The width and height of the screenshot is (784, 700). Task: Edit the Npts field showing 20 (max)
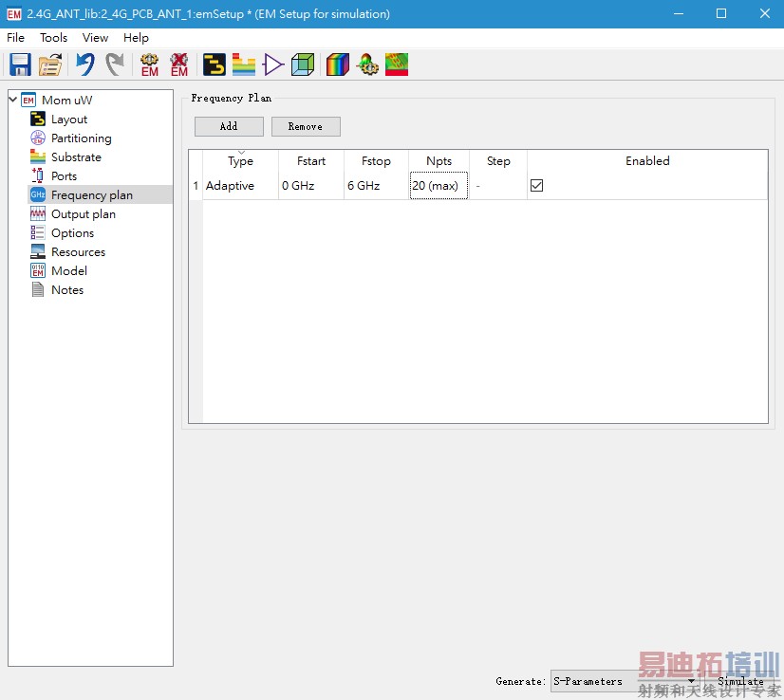pos(439,185)
